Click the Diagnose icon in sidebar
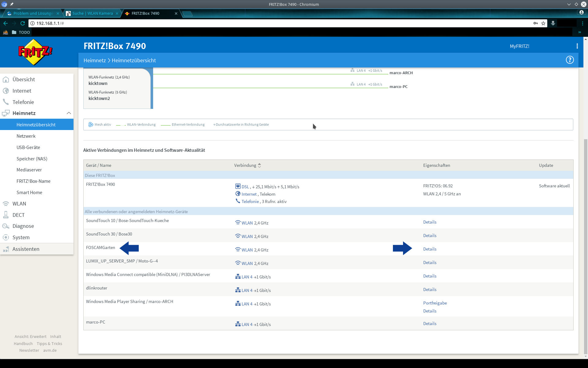This screenshot has width=588, height=368. point(6,226)
